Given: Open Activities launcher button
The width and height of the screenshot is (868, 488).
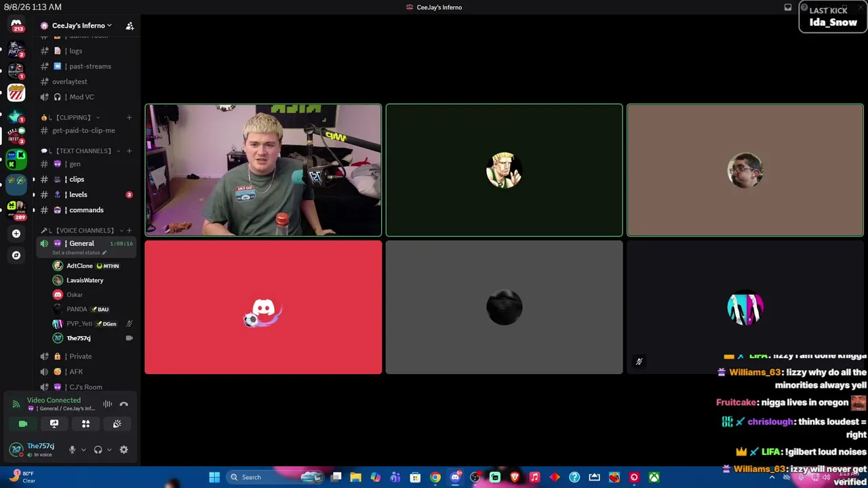Looking at the screenshot, I should (x=85, y=424).
